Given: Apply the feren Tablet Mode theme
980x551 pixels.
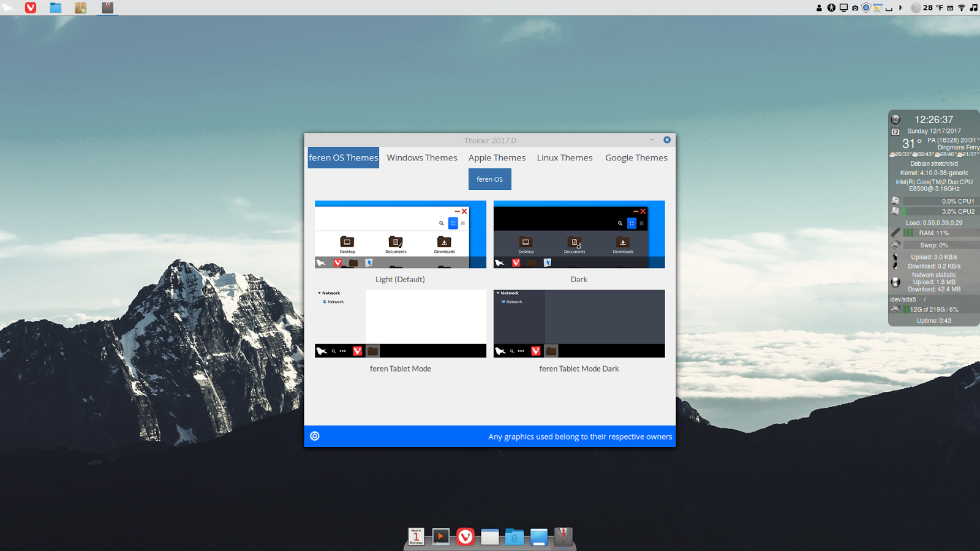Looking at the screenshot, I should coord(400,323).
